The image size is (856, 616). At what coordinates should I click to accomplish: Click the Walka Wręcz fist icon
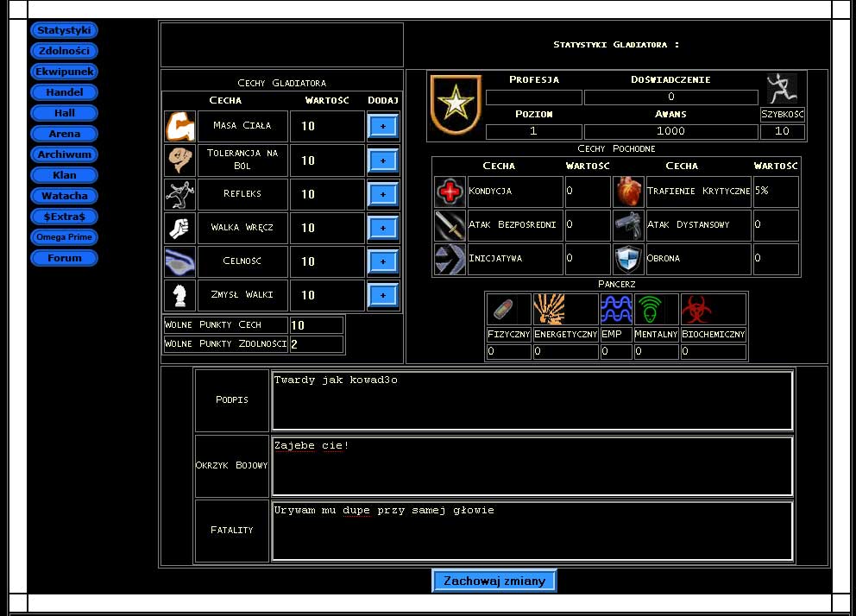[x=179, y=228]
